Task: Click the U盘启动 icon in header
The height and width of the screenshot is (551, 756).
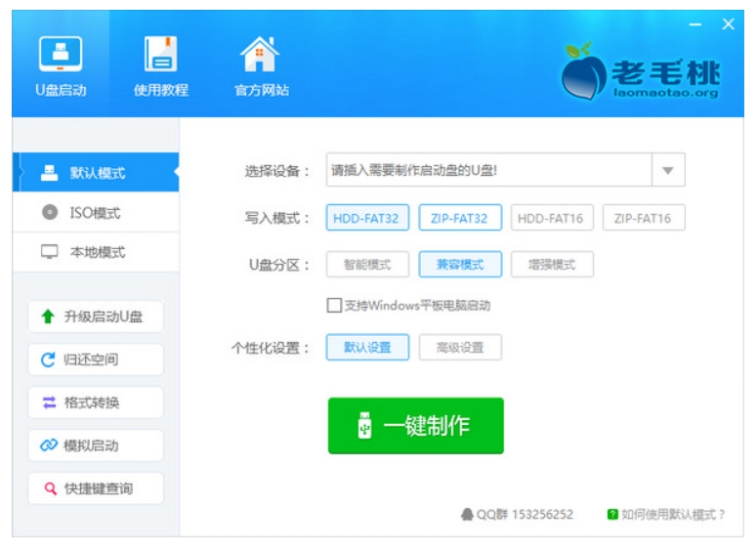Action: coord(61,56)
